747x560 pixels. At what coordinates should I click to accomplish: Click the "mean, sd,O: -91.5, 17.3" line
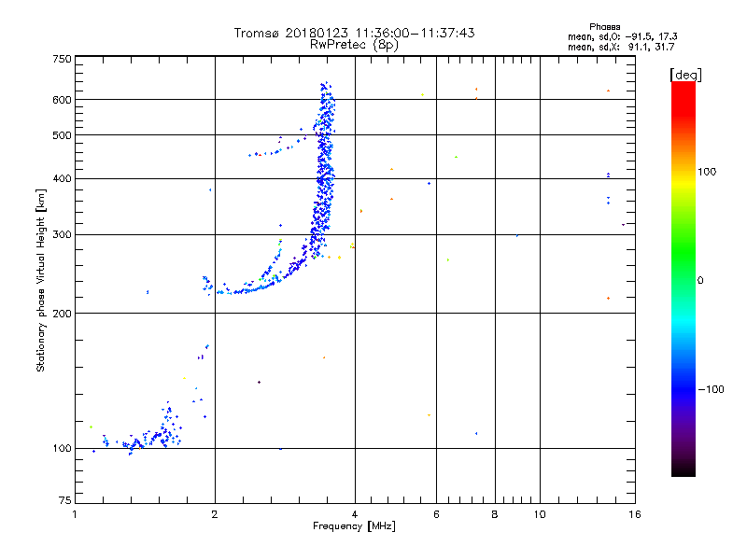click(622, 36)
